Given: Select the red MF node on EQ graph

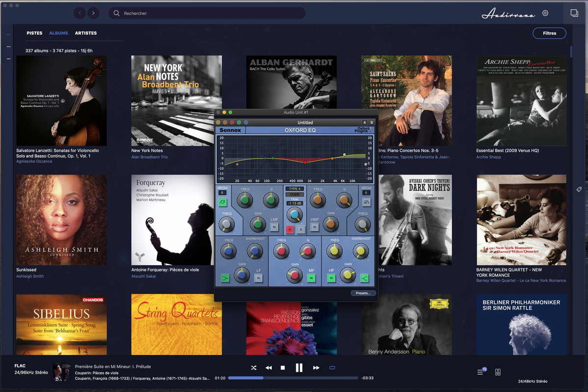Looking at the screenshot, I should pyautogui.click(x=305, y=162).
